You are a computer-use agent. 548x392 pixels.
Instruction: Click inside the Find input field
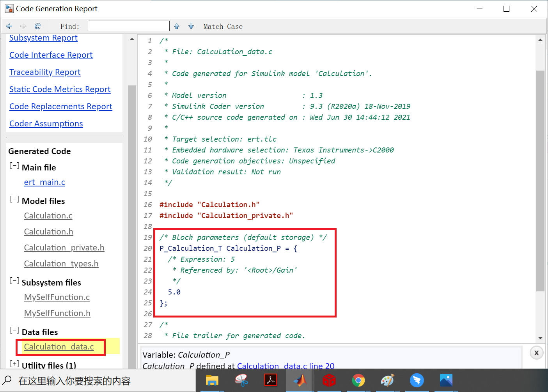128,26
